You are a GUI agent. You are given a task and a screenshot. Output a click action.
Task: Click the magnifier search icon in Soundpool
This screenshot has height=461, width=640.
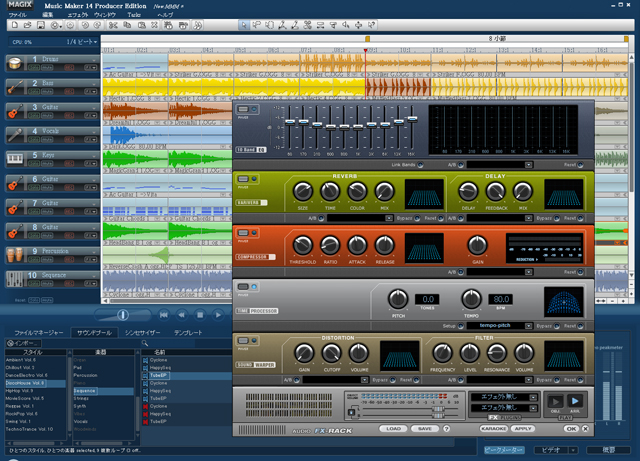coord(144,343)
